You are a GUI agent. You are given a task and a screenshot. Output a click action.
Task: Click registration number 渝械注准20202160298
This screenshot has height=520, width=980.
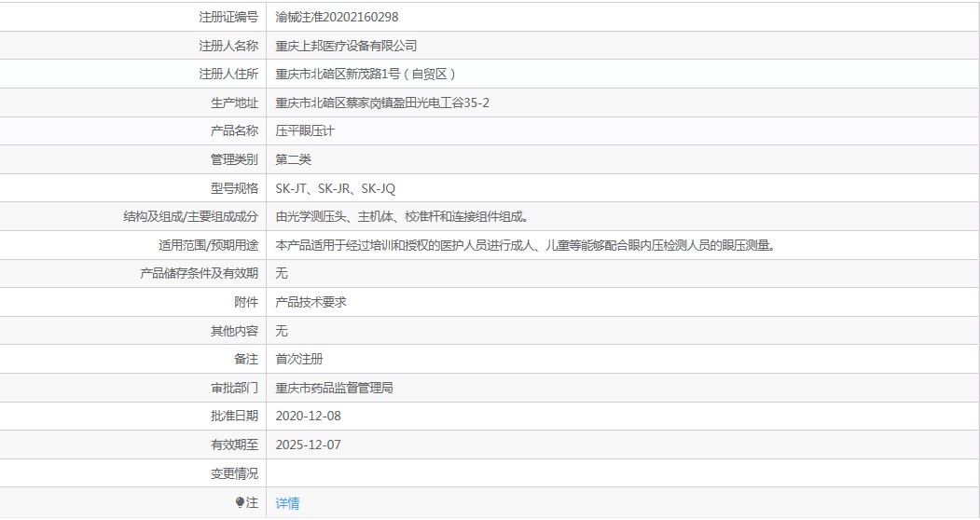[337, 17]
